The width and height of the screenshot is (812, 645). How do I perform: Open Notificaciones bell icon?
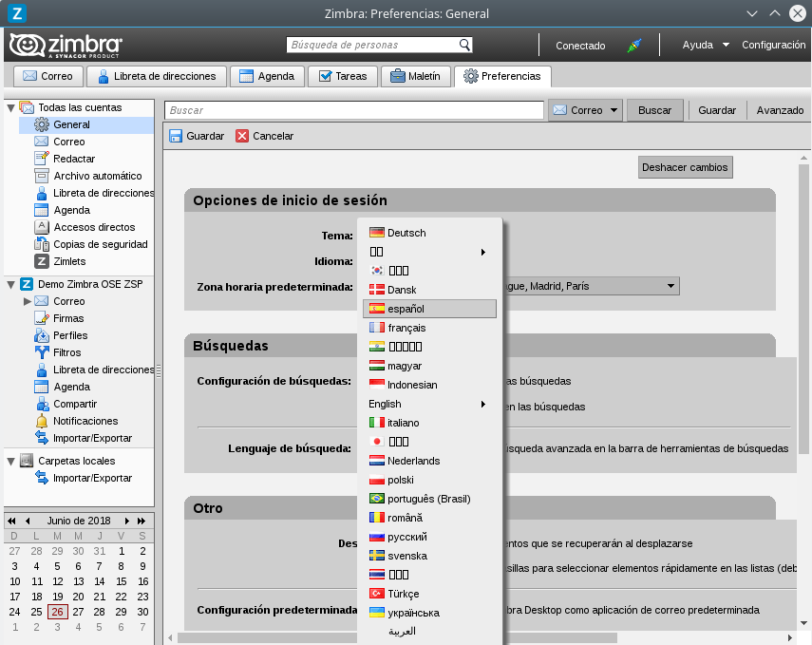(x=42, y=421)
